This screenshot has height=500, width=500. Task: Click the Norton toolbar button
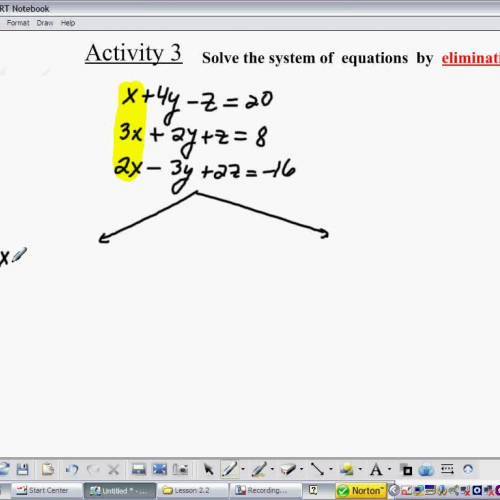tap(361, 491)
